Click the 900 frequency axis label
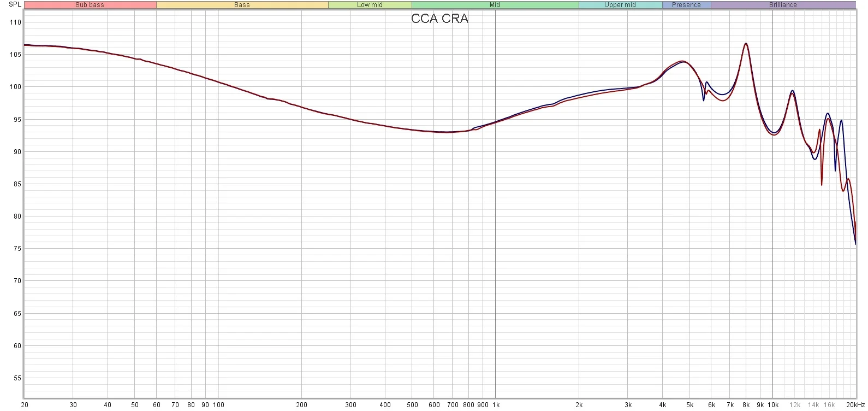 (x=483, y=405)
